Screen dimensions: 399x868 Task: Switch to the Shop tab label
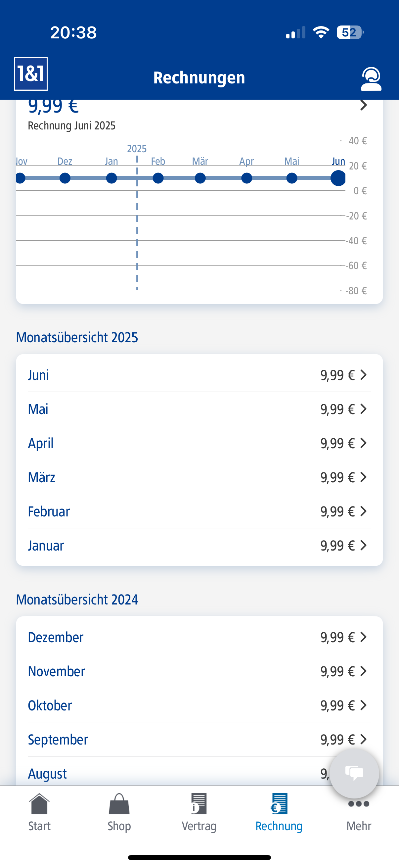pyautogui.click(x=119, y=826)
